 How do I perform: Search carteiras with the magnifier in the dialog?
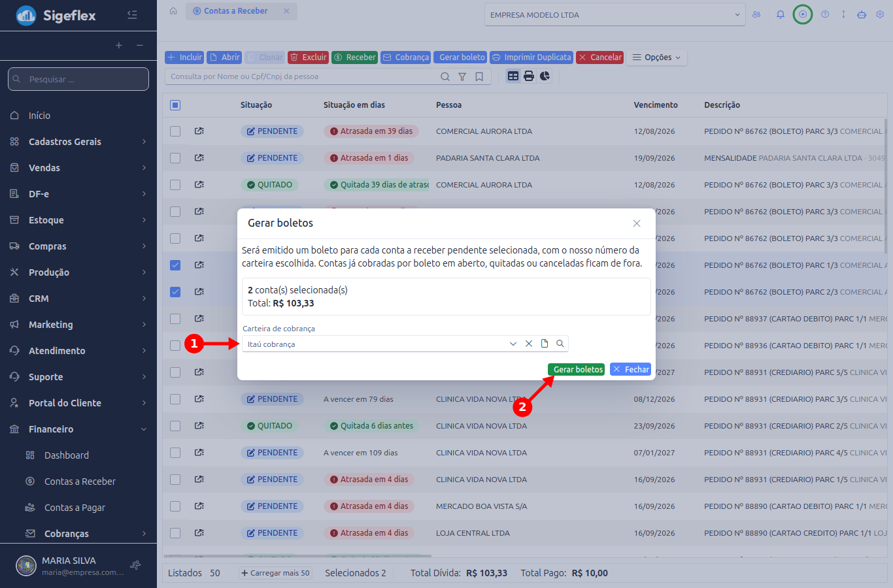pos(560,344)
